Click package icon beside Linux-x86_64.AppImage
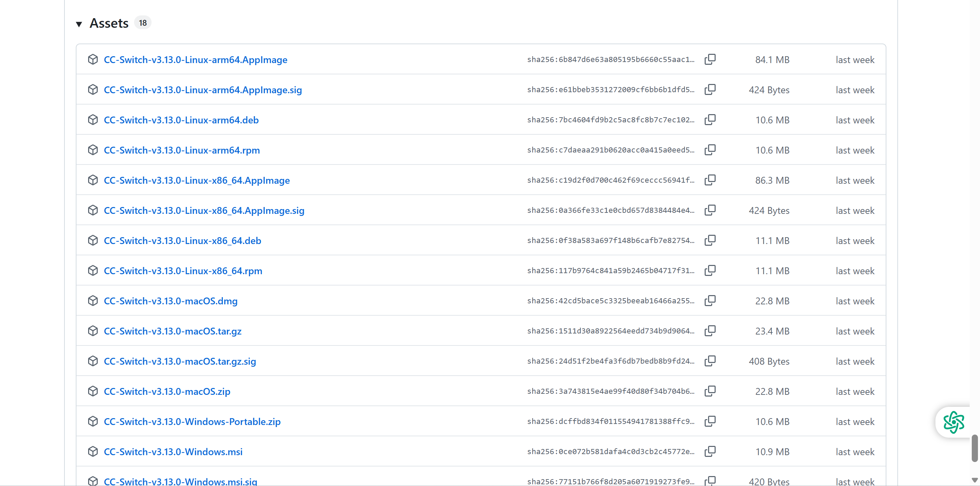The image size is (980, 486). click(93, 180)
